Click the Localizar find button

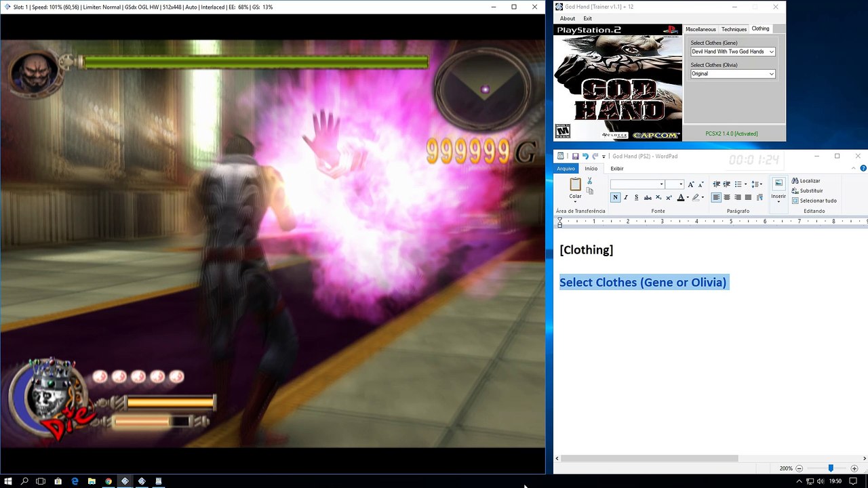tap(806, 181)
